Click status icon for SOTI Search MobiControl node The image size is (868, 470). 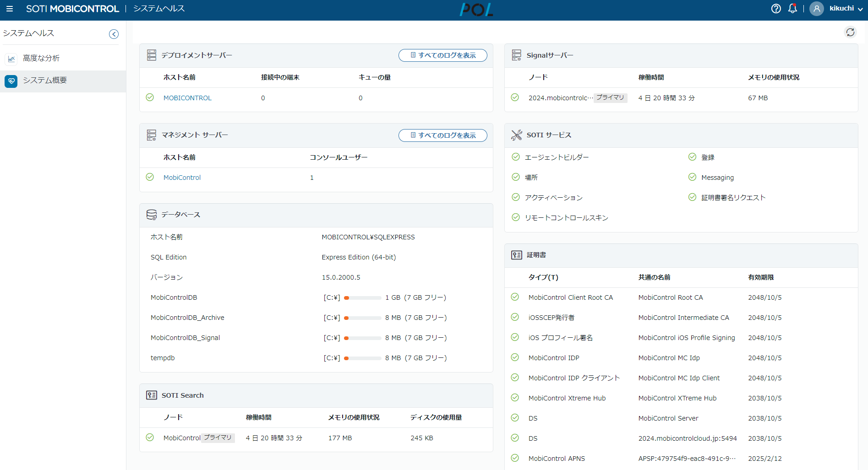[x=150, y=438]
